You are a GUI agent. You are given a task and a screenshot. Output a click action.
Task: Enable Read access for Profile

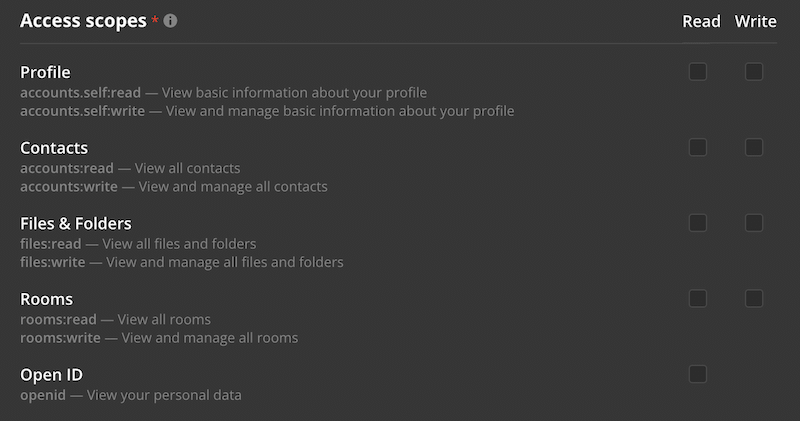pos(698,72)
